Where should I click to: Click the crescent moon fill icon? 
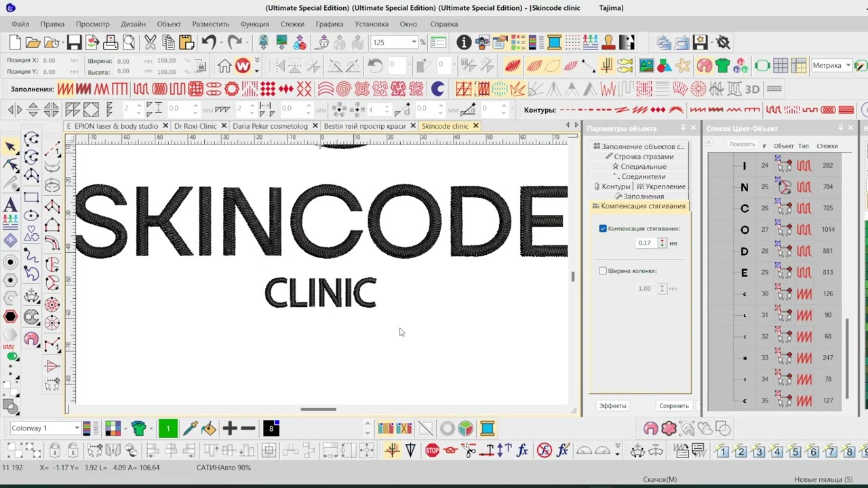coord(437,89)
